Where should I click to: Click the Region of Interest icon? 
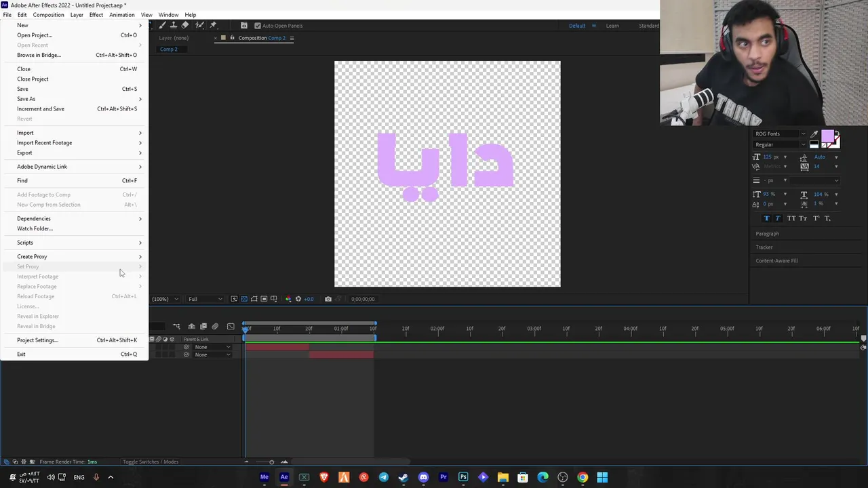tap(264, 299)
